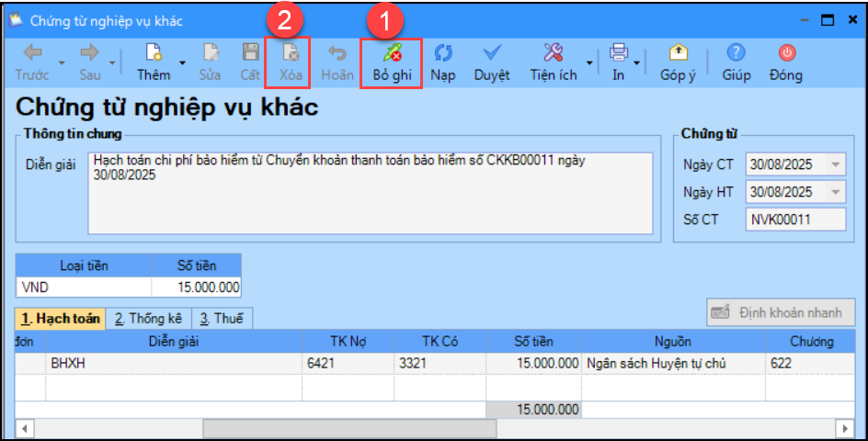Click the horizontal scrollbar thumb
This screenshot has width=868, height=441.
click(x=349, y=428)
